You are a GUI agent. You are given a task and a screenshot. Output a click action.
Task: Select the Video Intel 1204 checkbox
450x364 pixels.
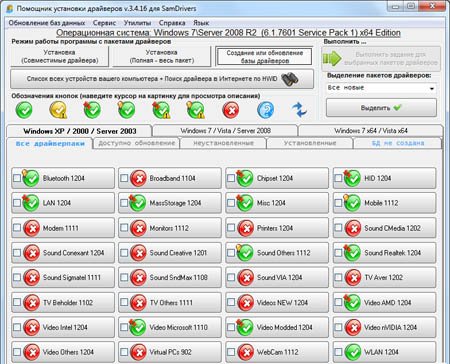tap(17, 327)
